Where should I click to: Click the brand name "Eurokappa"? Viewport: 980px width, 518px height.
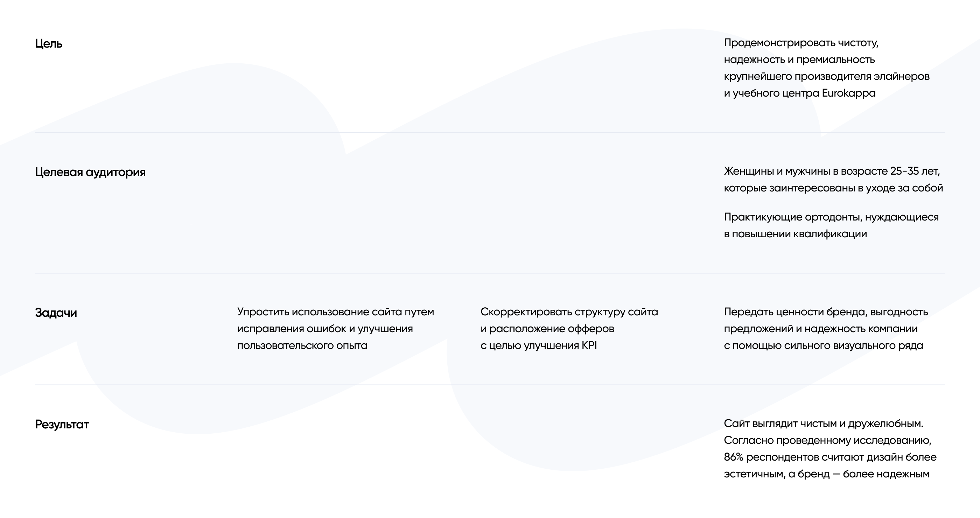[x=848, y=93]
